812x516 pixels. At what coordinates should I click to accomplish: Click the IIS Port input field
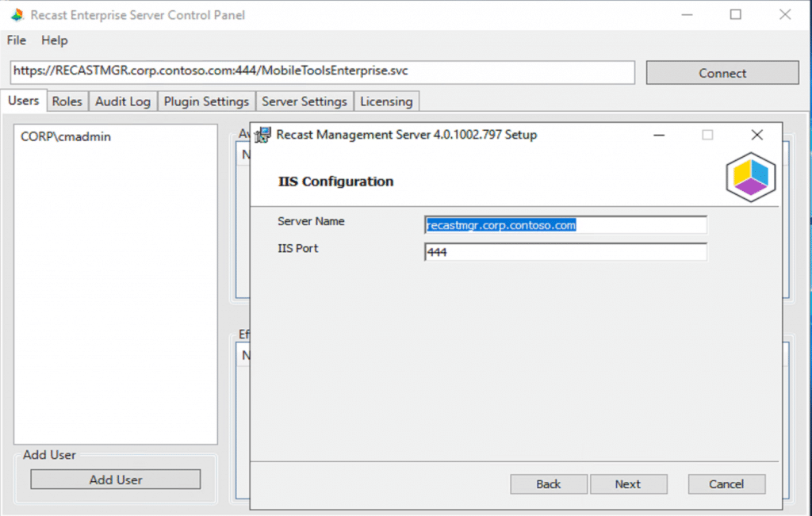pyautogui.click(x=565, y=252)
